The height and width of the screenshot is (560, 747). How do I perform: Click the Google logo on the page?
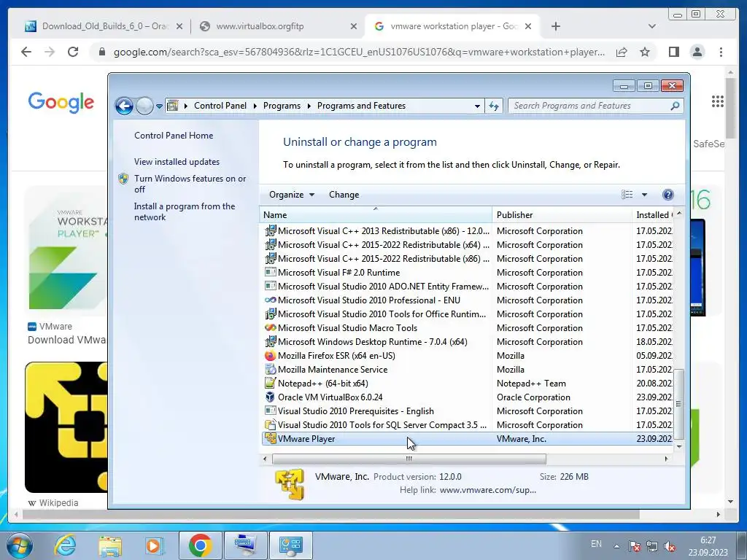point(61,102)
